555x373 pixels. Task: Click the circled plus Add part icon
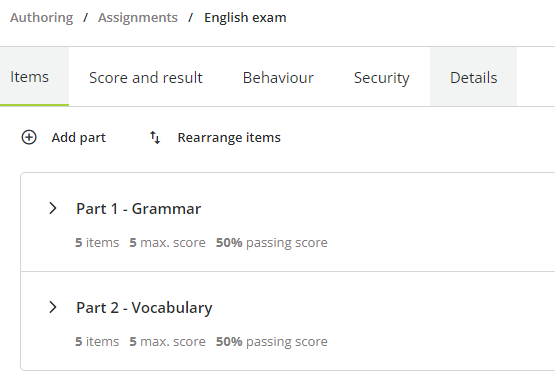29,137
